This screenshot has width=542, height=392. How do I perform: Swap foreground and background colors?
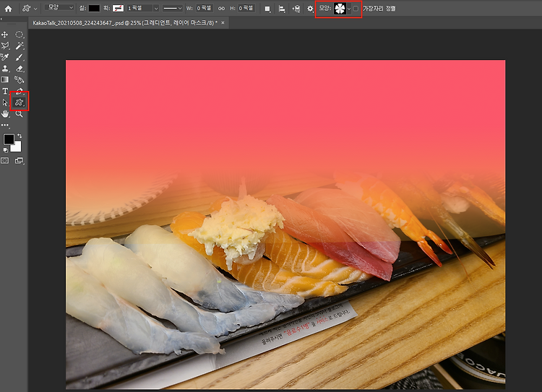click(x=20, y=136)
